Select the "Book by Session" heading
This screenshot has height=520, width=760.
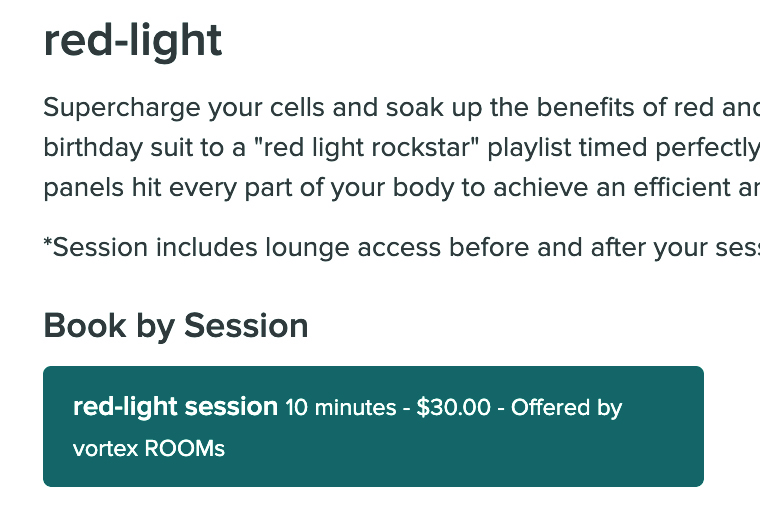point(176,326)
